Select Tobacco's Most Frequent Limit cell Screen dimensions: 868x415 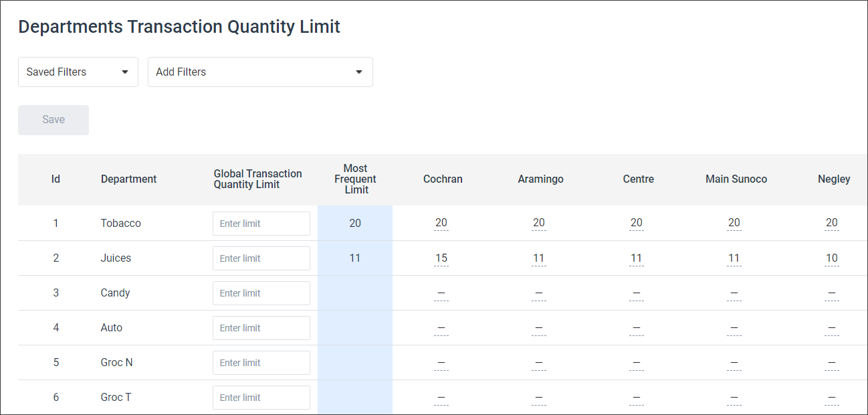[355, 223]
